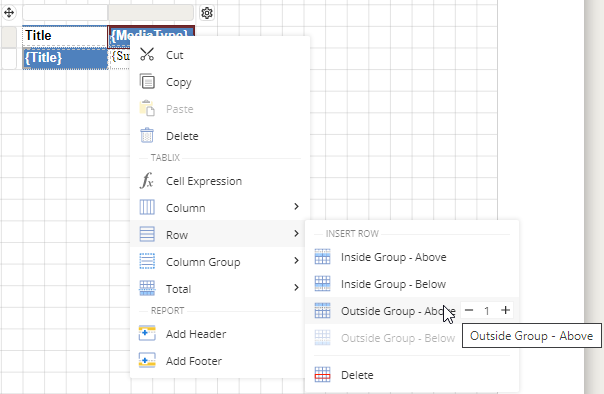Expand the Column Group submenu arrow
The width and height of the screenshot is (604, 394).
296,261
